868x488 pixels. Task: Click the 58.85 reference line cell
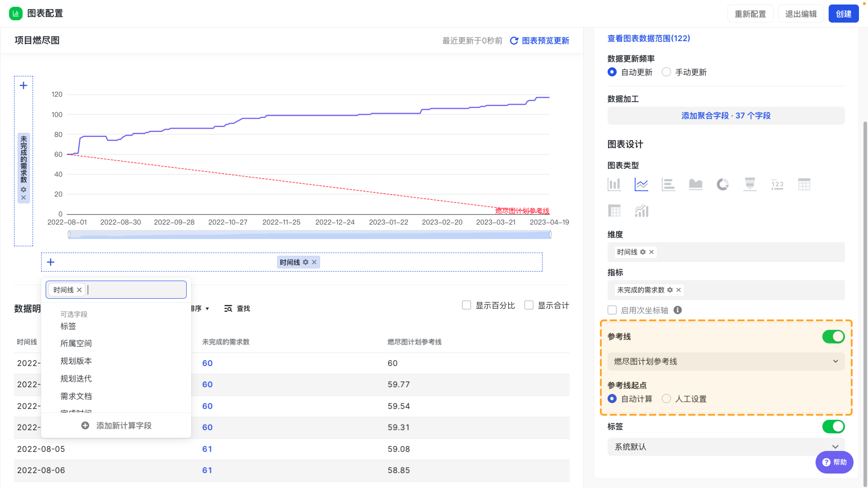399,470
